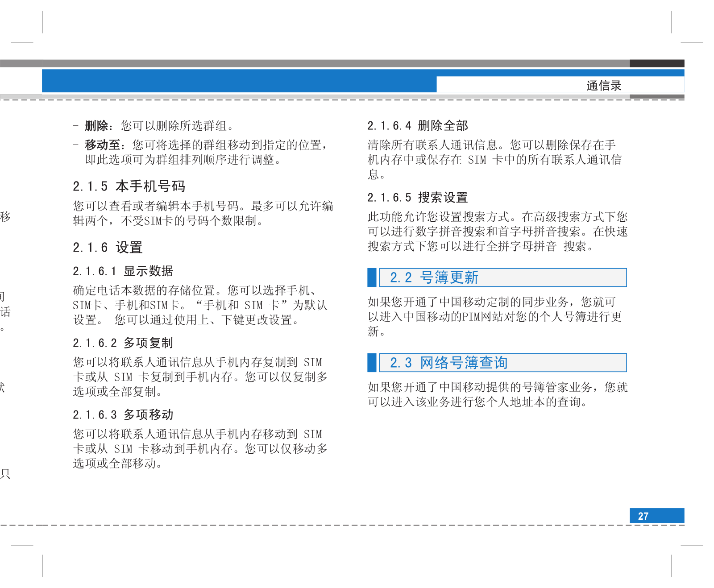Click the paragraph starting 此功能允许您设置搜索方式
714x588 pixels.
(x=498, y=232)
